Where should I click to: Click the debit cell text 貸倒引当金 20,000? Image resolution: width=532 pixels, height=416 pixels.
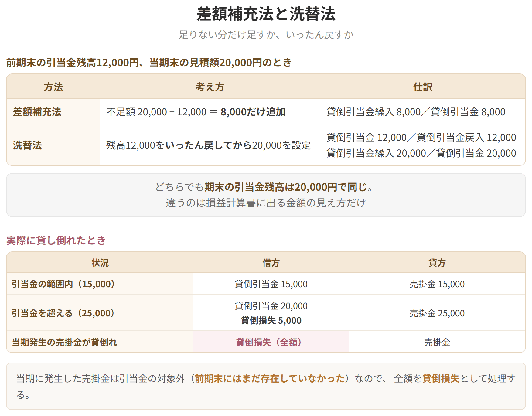pos(271,306)
